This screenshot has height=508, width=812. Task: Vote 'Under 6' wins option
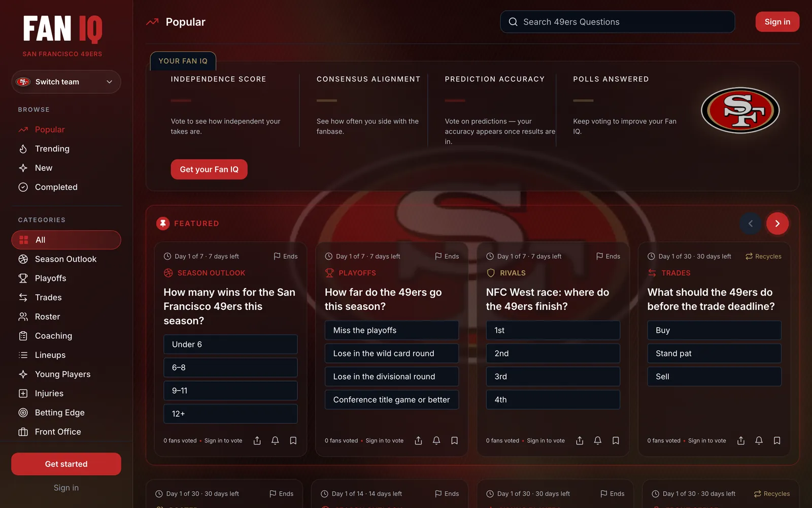[230, 344]
